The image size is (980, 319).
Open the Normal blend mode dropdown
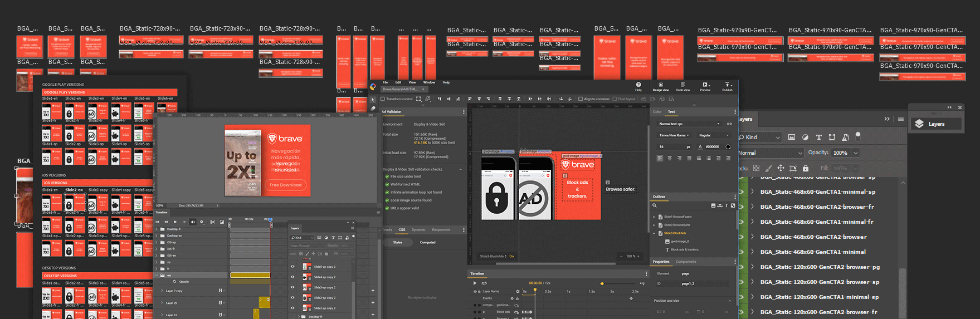[771, 153]
